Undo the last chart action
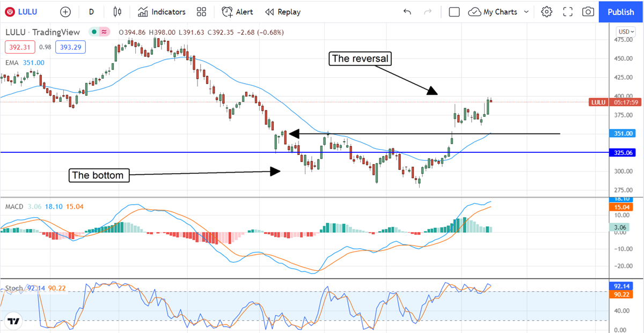 point(407,12)
